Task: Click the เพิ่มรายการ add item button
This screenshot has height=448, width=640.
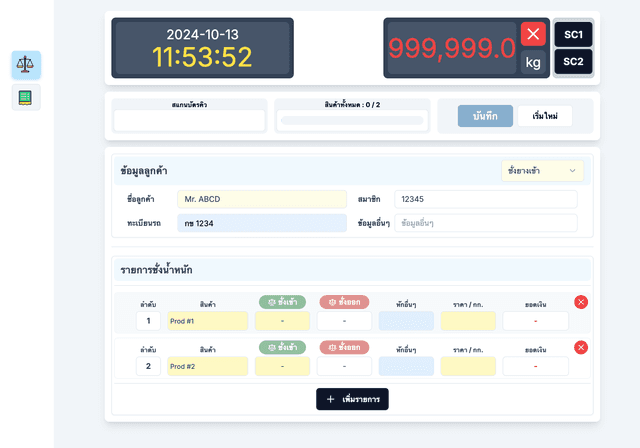Action: 352,399
